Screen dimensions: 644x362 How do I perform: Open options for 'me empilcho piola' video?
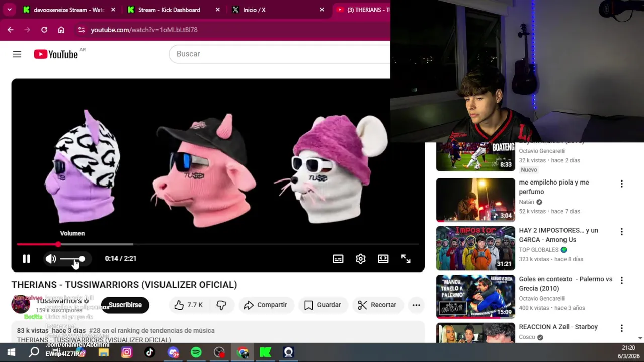click(622, 184)
